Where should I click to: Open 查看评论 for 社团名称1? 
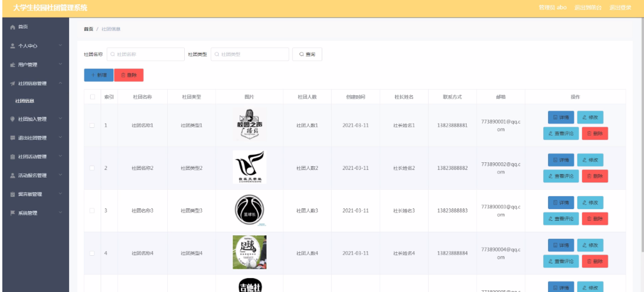click(561, 133)
